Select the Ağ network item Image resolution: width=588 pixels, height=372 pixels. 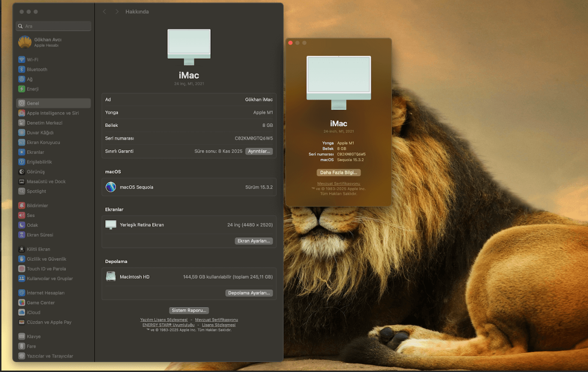click(54, 79)
